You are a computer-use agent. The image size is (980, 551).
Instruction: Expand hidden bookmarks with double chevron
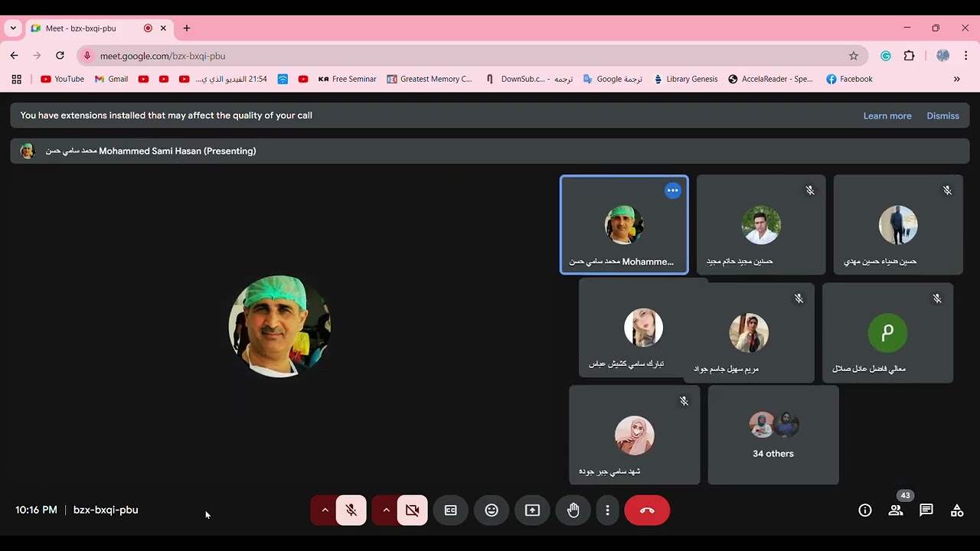coord(956,79)
